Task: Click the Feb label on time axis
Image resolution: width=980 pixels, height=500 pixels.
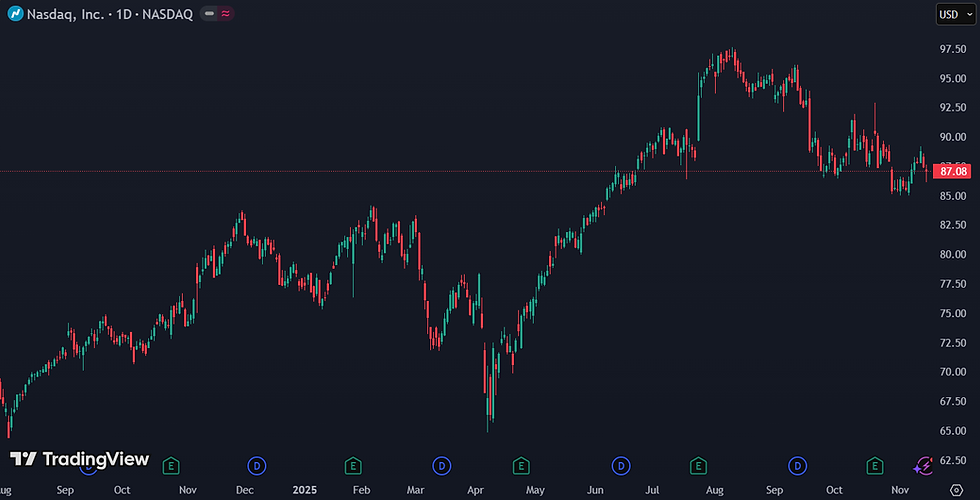Action: pos(362,489)
